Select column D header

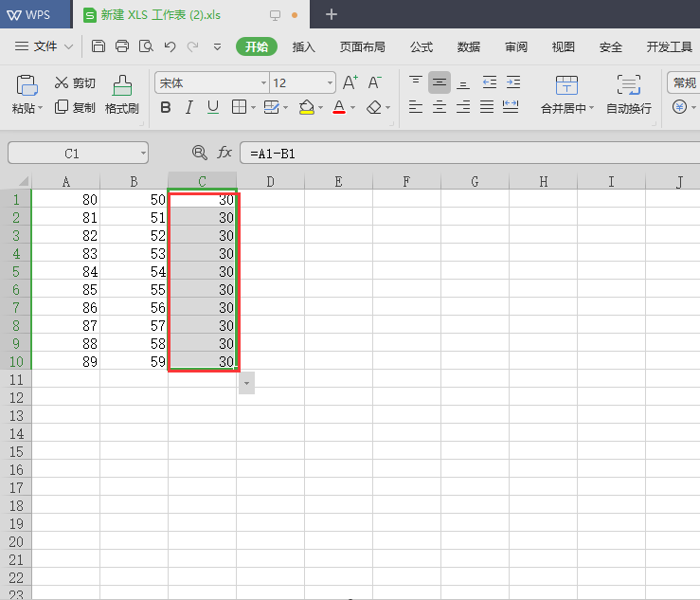coord(271,181)
